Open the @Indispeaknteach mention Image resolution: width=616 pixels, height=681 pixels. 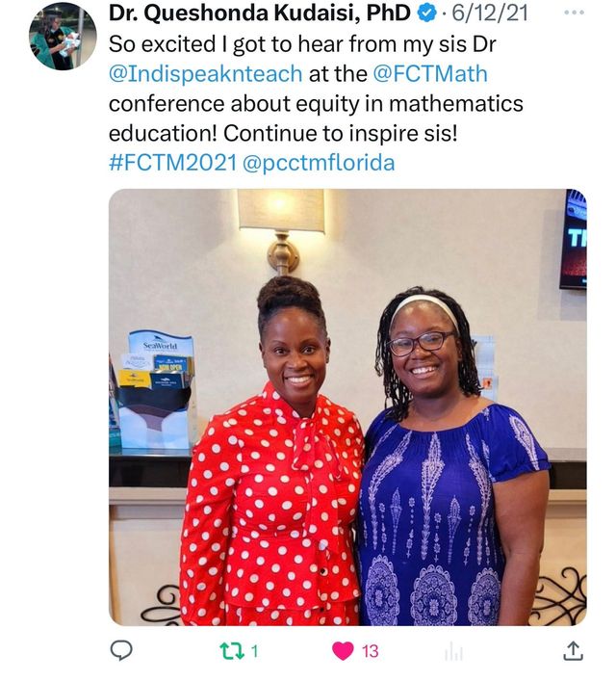[205, 74]
